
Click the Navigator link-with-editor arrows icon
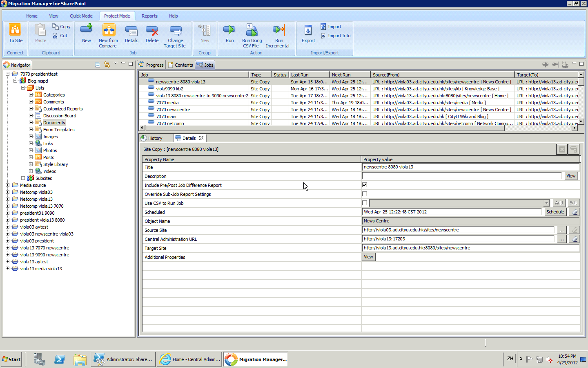click(x=107, y=65)
